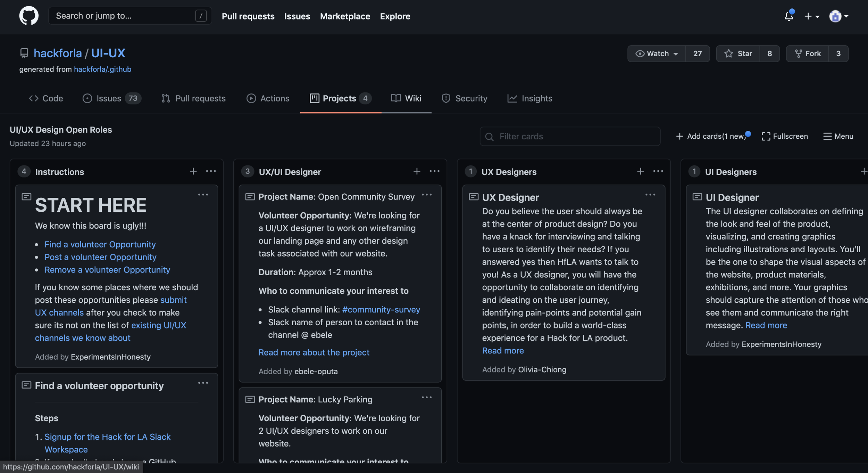Open the #community-survey Slack link
Viewport: 868px width, 473px height.
pyautogui.click(x=381, y=309)
